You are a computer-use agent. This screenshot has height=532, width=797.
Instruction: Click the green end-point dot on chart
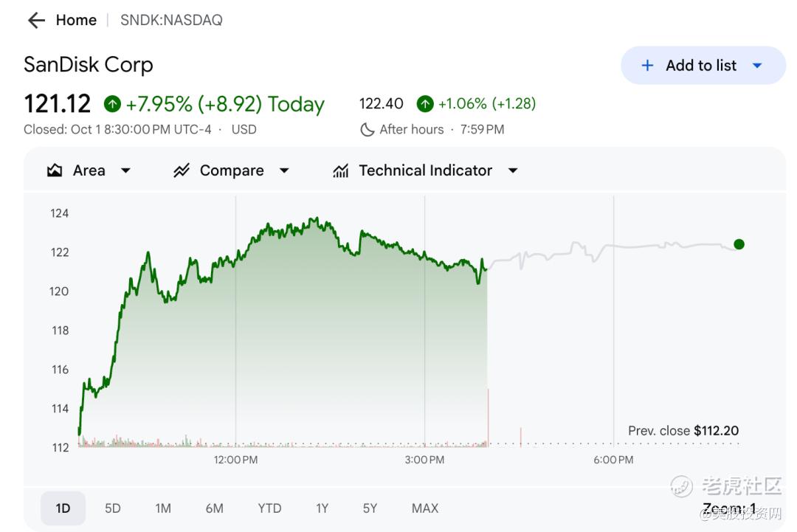click(x=739, y=244)
